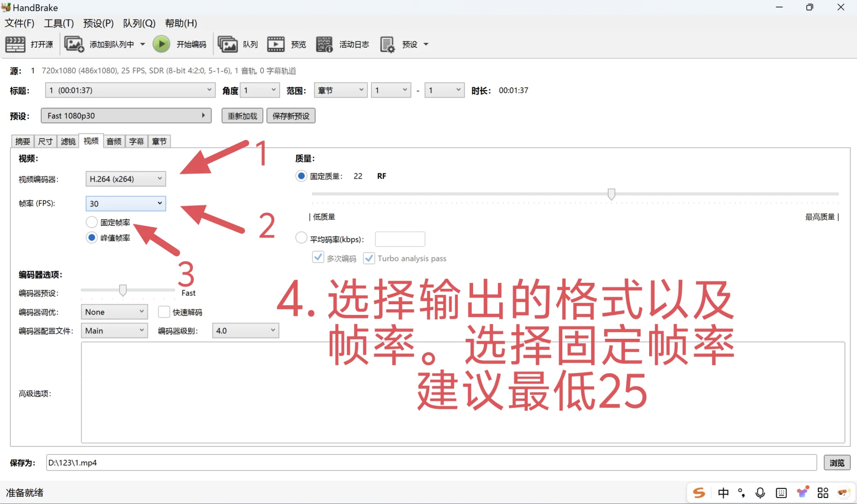Open the 工具(T) menu
The width and height of the screenshot is (857, 504).
coord(59,23)
